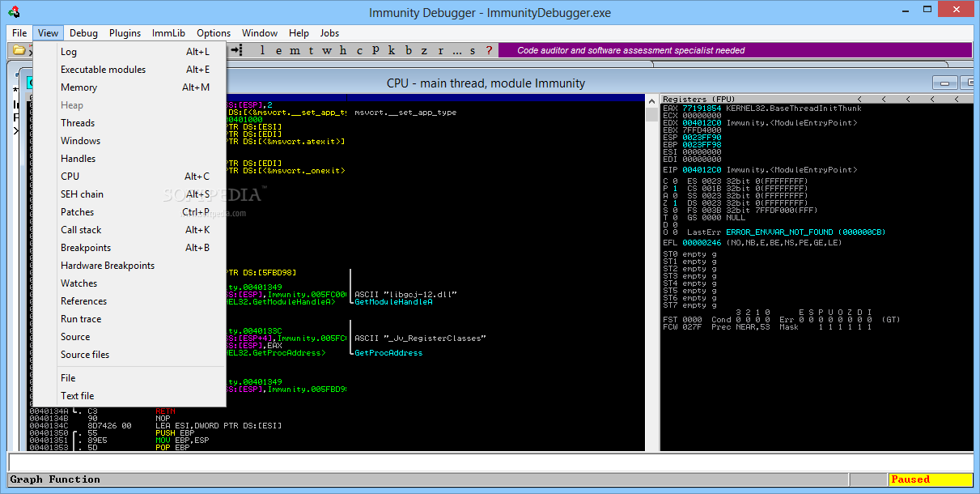
Task: Open References from the View menu
Action: click(x=129, y=301)
